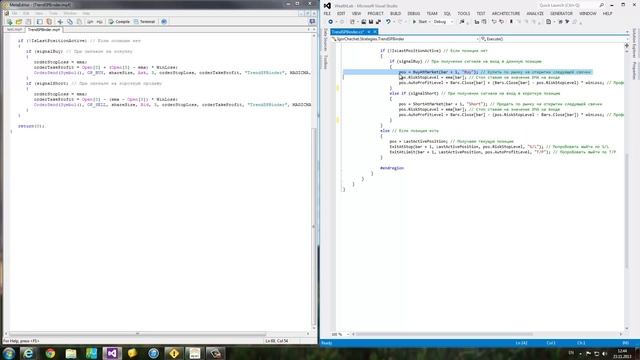
Task: Switch to the first file tab in MetaEditor
Action: tap(14, 30)
